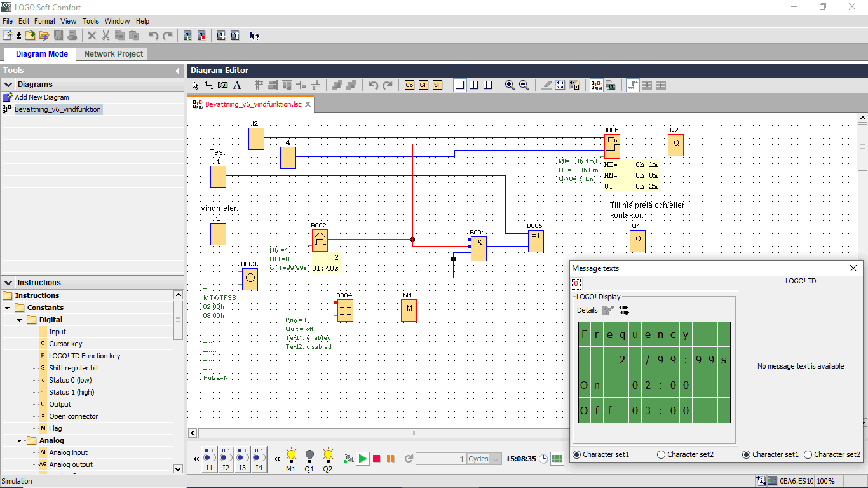868x488 pixels.
Task: Open the Edit menu
Action: (24, 21)
